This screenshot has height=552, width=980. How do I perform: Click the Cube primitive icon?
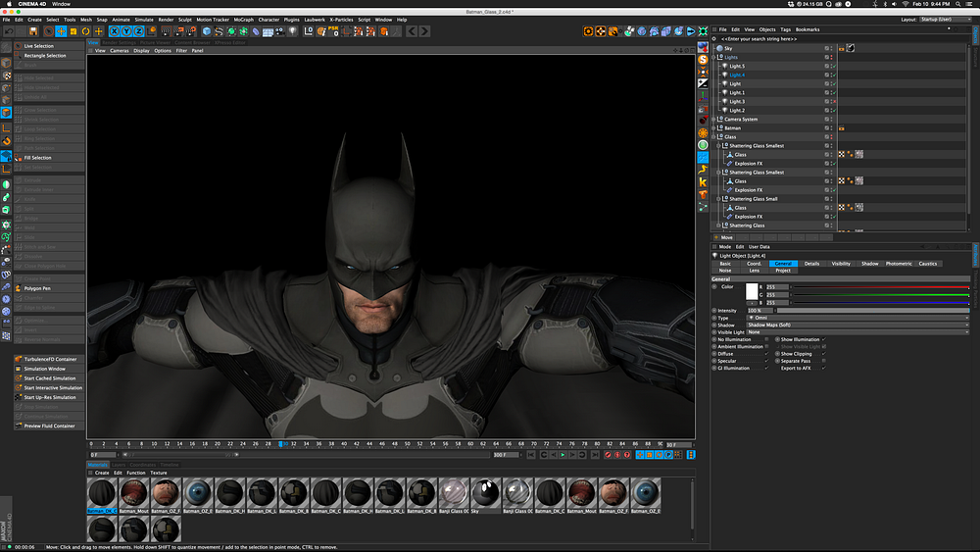coord(206,31)
